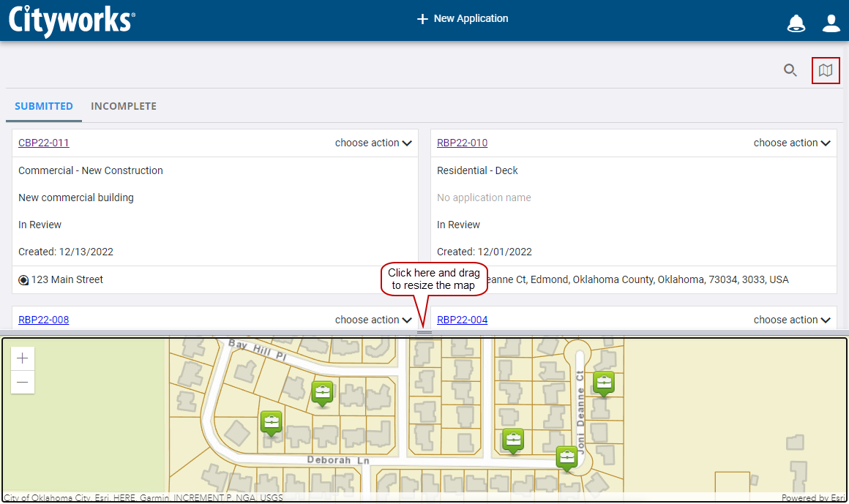
Task: Click the leftmost green briefcase map marker
Action: click(x=272, y=422)
